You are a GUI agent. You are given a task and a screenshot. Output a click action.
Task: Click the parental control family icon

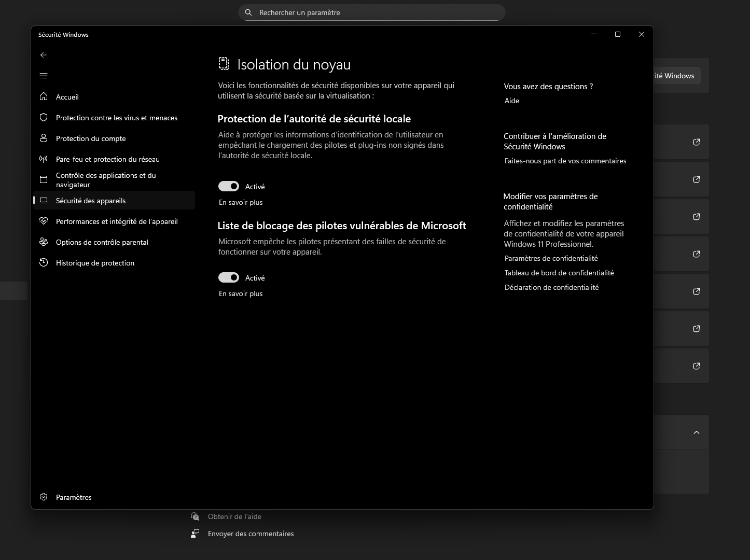point(44,242)
